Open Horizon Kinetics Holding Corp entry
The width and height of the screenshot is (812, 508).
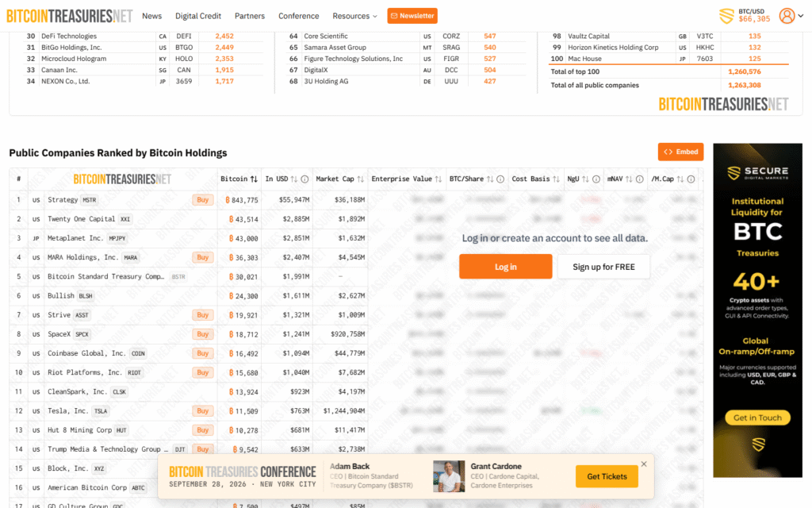click(x=613, y=48)
